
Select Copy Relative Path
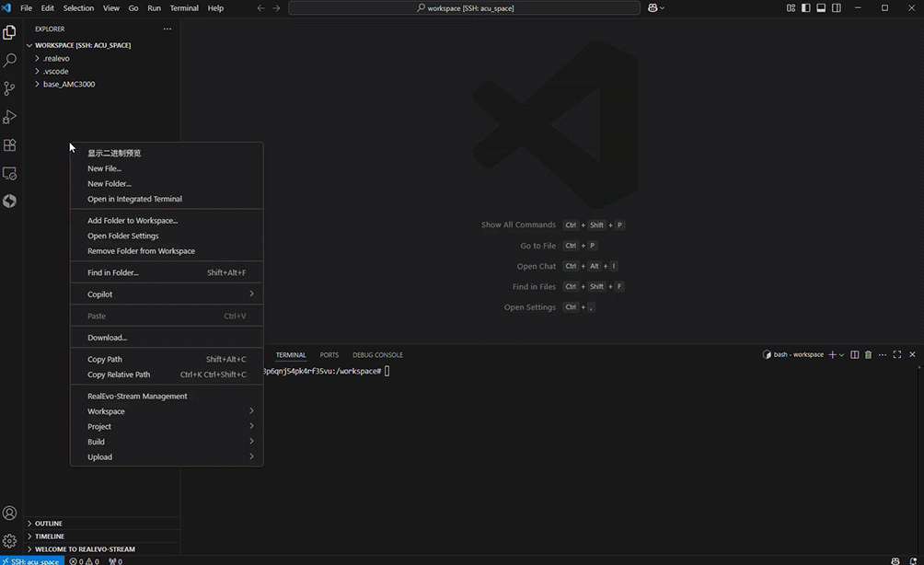tap(167, 375)
